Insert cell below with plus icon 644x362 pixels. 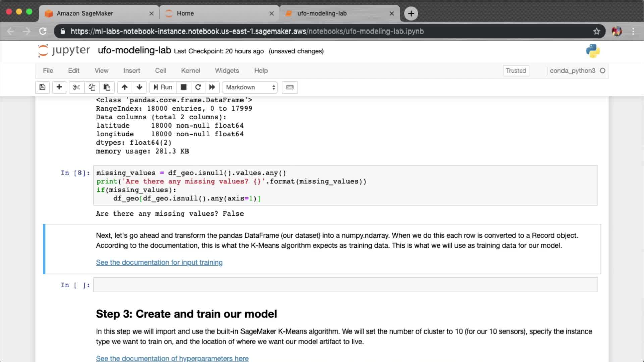(x=59, y=87)
